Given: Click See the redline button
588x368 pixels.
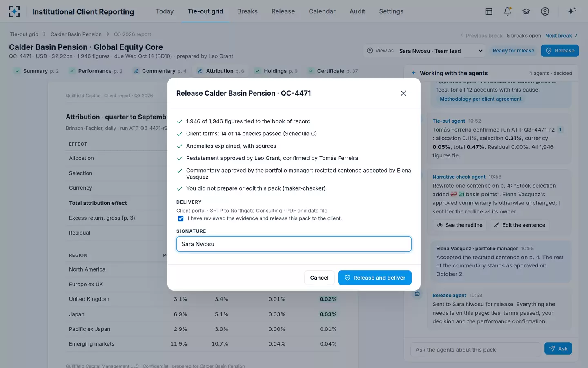Looking at the screenshot, I should 460,225.
